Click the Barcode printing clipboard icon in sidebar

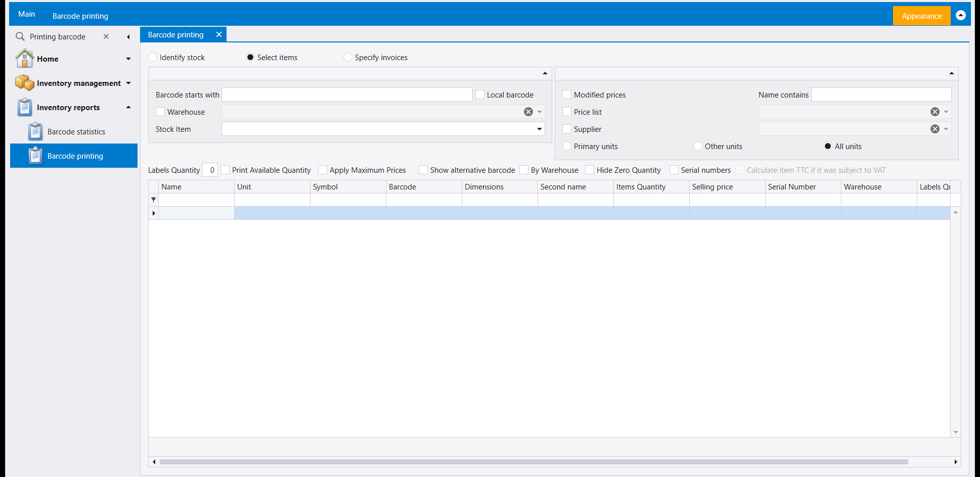point(35,156)
